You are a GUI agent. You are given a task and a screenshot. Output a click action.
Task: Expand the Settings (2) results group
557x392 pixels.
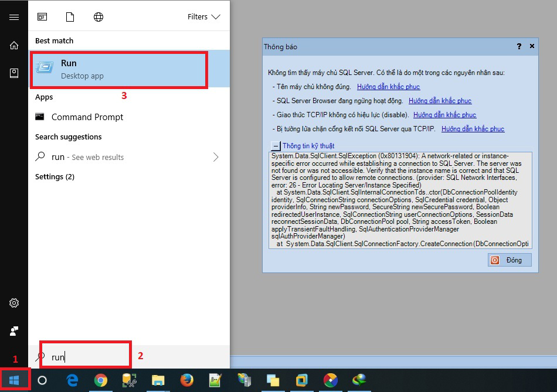coord(55,176)
